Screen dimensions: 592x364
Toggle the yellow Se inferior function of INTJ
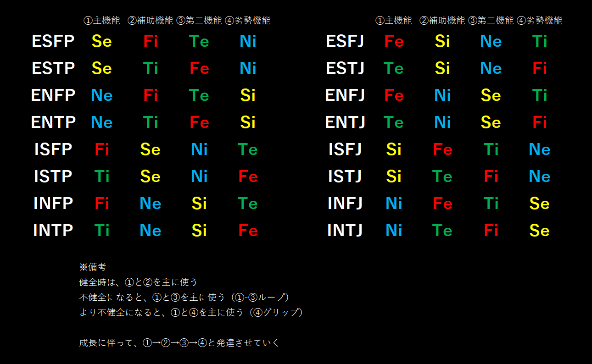[539, 231]
